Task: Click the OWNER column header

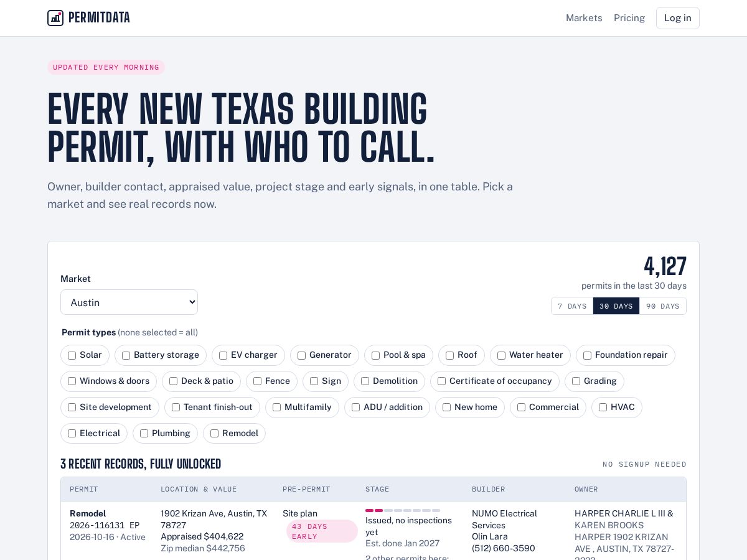Action: pos(586,489)
